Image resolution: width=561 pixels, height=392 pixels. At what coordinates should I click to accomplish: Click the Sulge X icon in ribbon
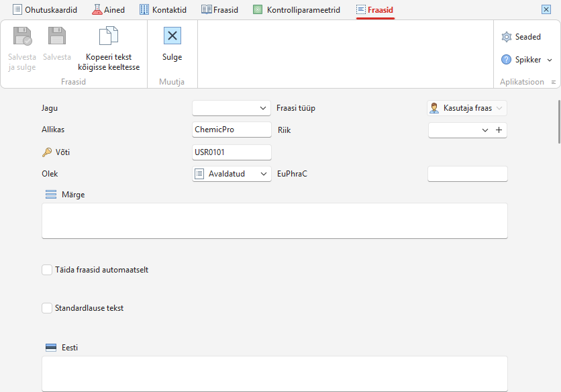(x=172, y=36)
